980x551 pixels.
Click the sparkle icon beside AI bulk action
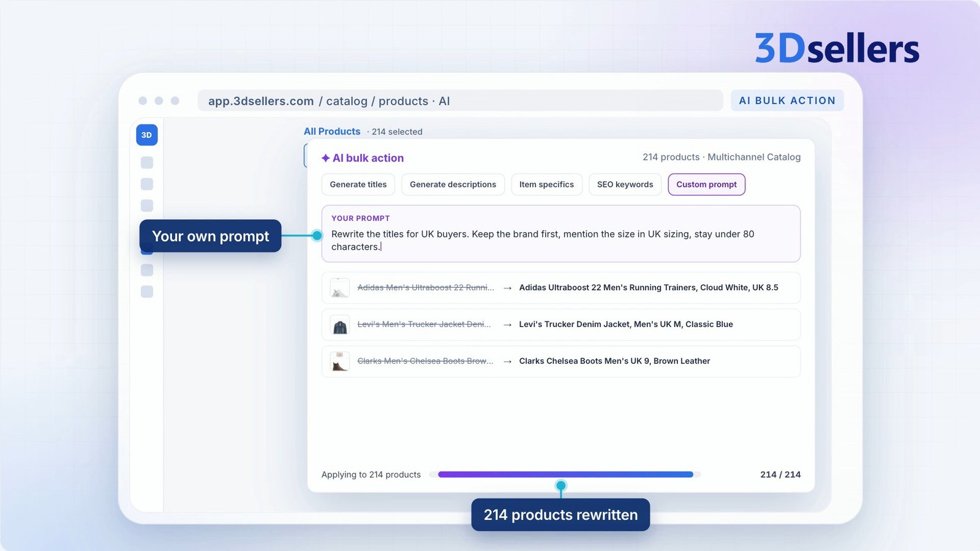(325, 158)
